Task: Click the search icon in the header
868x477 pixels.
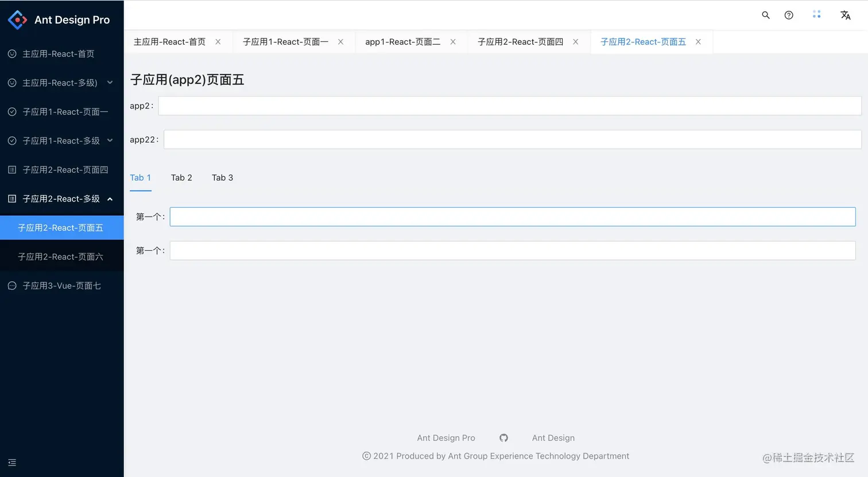Action: [x=766, y=15]
